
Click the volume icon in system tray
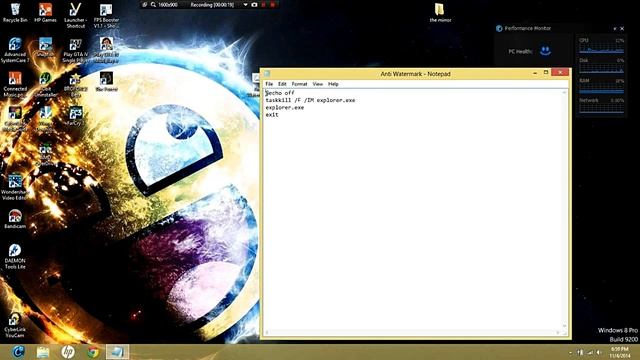[599, 352]
